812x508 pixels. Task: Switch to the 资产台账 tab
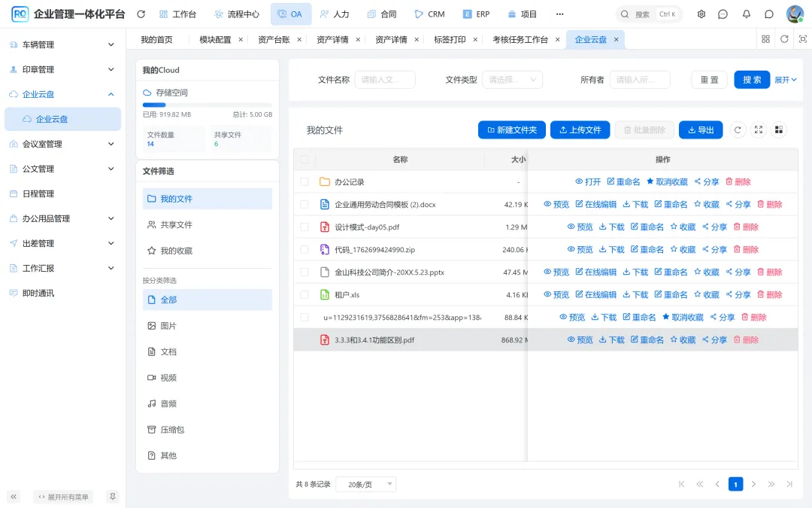[x=274, y=39]
